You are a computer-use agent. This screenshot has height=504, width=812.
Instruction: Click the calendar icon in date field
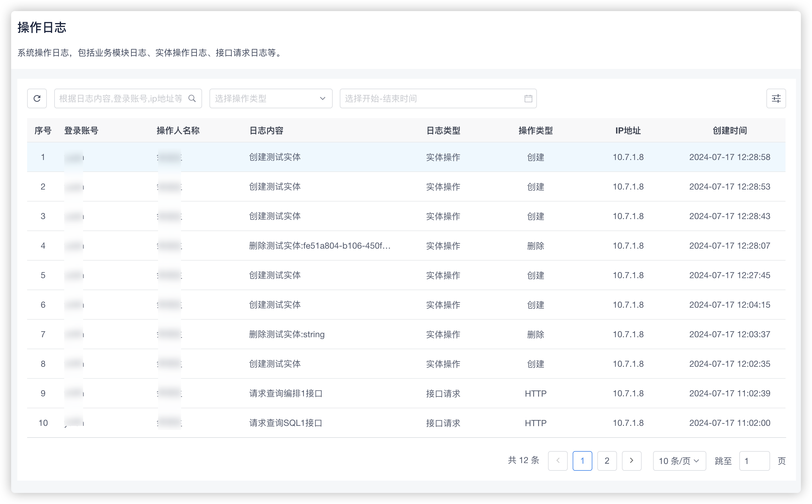[528, 98]
